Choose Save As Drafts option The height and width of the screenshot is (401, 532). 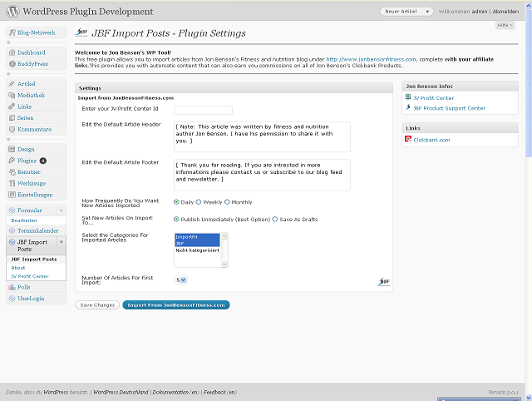[275, 220]
